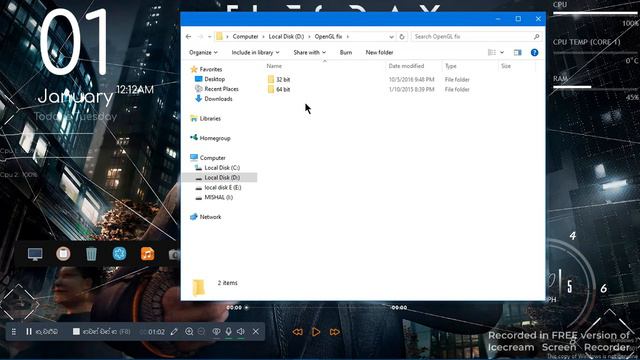Select Libraries in the navigation pane

[x=210, y=118]
